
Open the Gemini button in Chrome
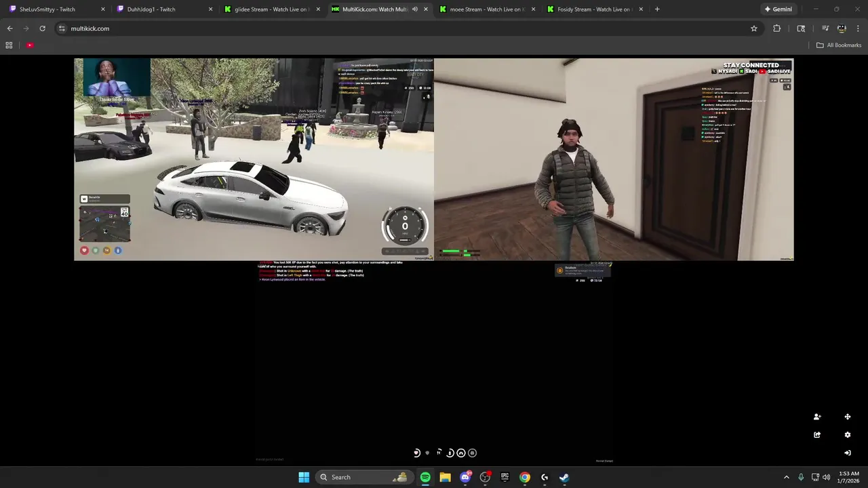click(778, 9)
